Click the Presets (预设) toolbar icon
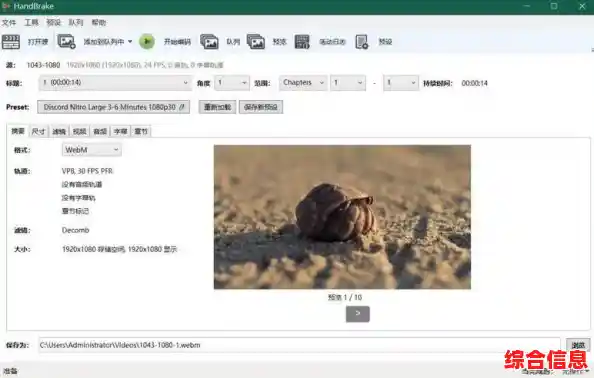The width and height of the screenshot is (594, 378). [361, 42]
